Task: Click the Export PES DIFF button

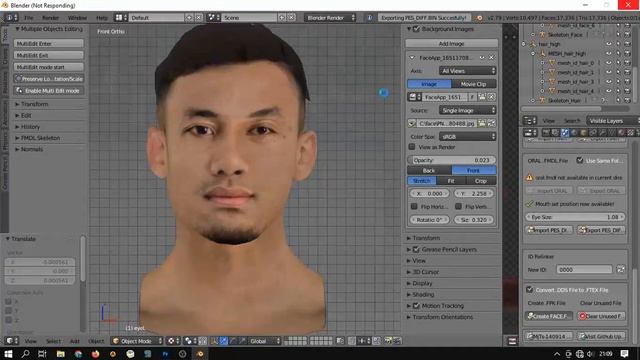Action: (x=602, y=230)
